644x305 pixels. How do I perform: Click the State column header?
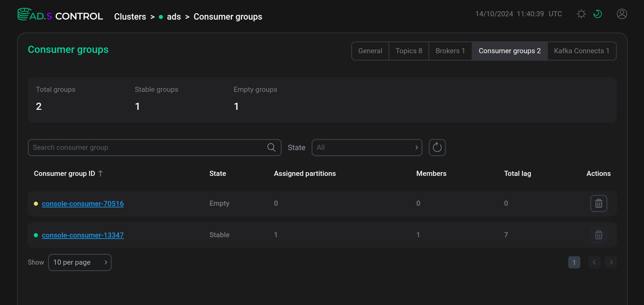[218, 174]
